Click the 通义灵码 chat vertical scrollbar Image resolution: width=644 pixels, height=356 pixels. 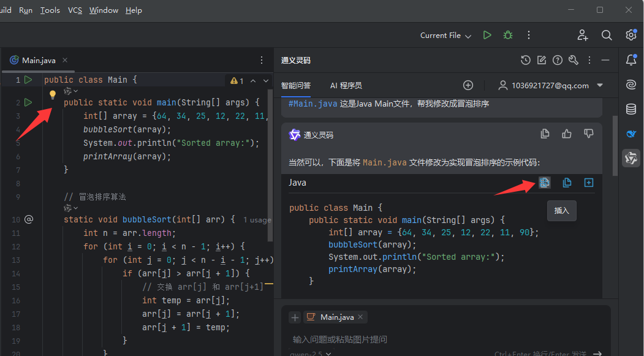tap(615, 146)
